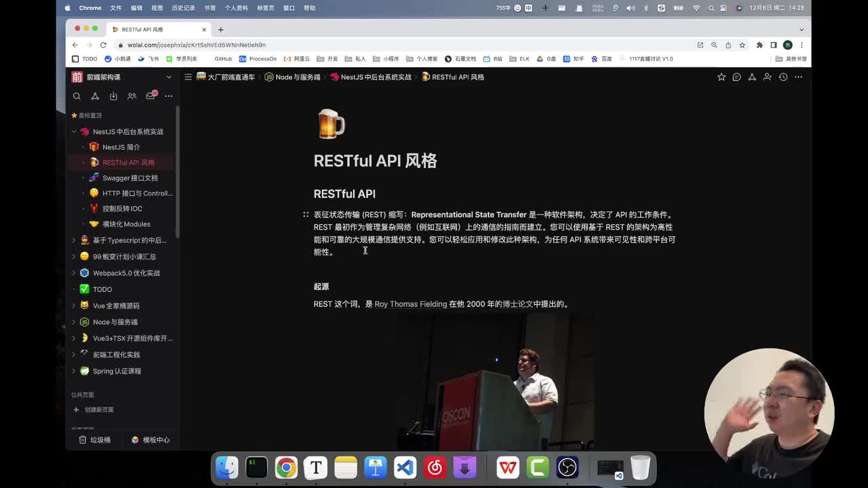Click the Chrome address bar URL

[196, 45]
